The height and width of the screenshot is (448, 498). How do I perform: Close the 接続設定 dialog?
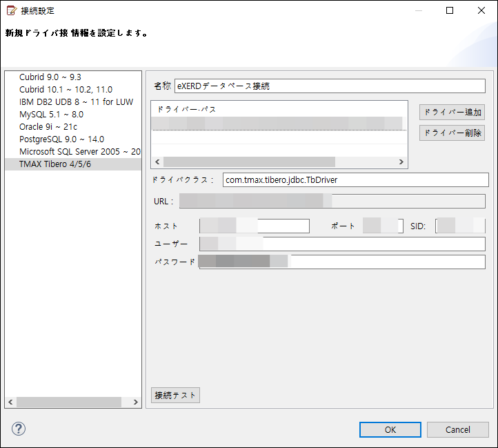[481, 10]
